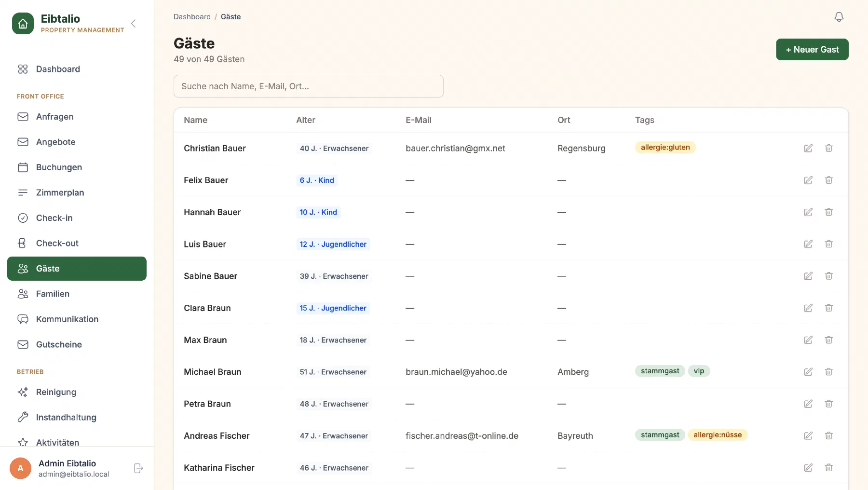Click the Eibtalio home logo icon
868x490 pixels.
tap(23, 23)
